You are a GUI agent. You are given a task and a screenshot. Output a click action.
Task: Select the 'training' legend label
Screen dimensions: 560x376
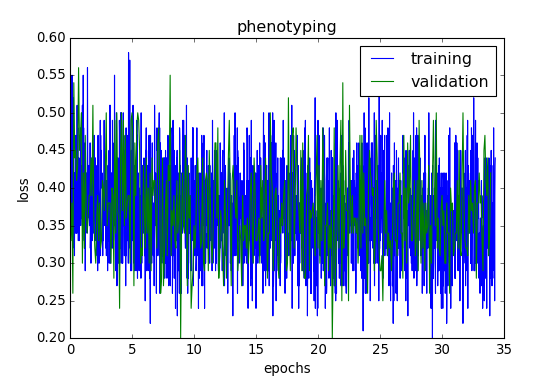tap(441, 59)
